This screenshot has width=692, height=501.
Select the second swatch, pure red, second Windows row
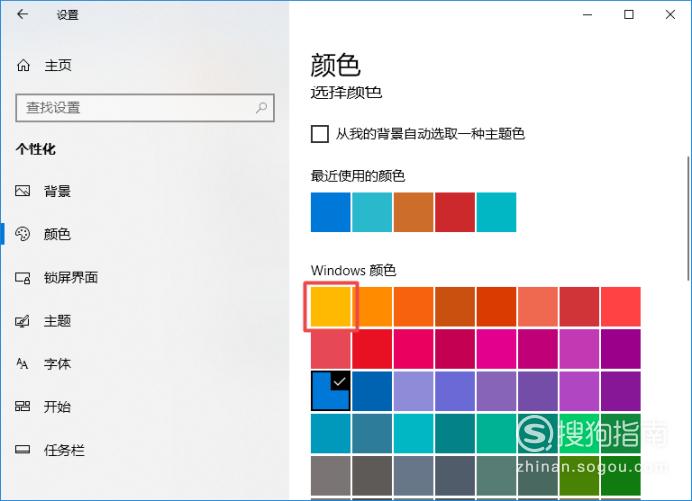[372, 349]
